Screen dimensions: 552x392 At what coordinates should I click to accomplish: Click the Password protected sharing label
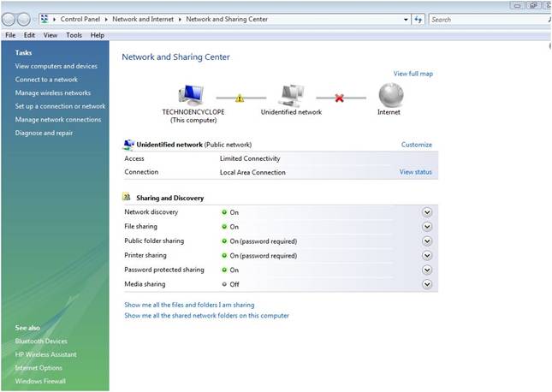coord(164,270)
